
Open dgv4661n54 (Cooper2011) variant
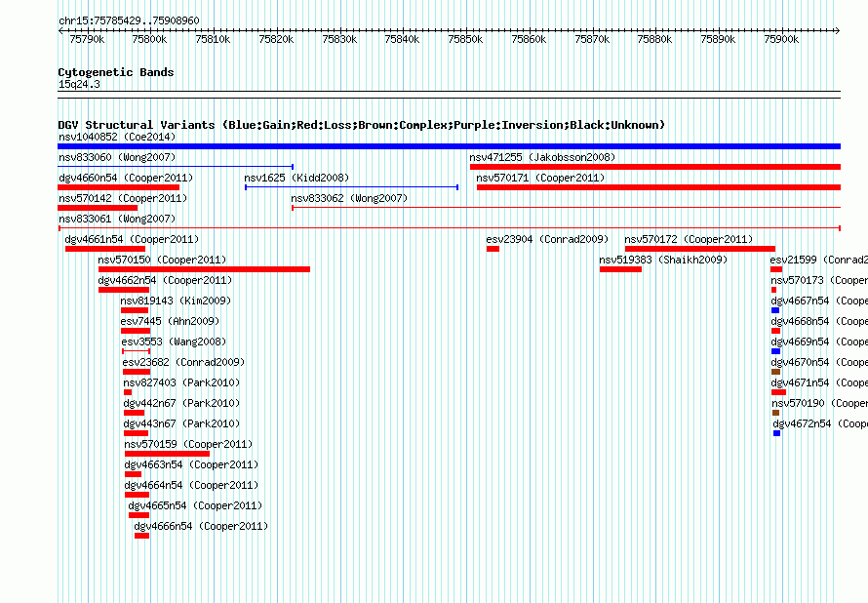click(x=132, y=239)
